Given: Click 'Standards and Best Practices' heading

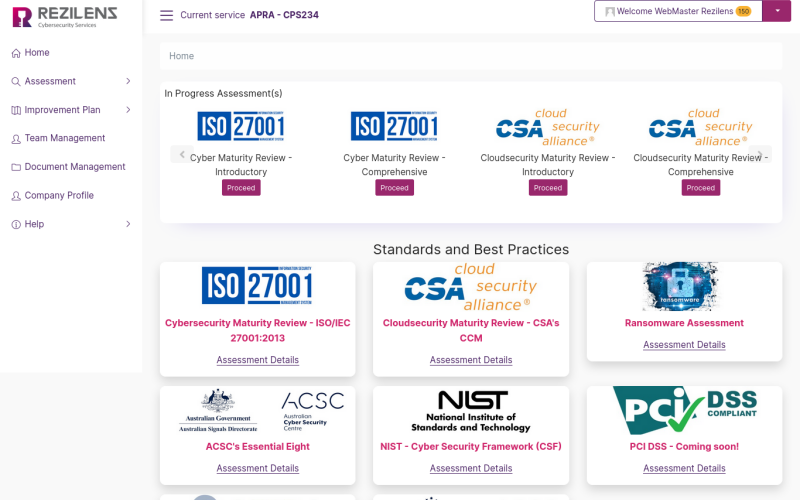Looking at the screenshot, I should tap(470, 249).
